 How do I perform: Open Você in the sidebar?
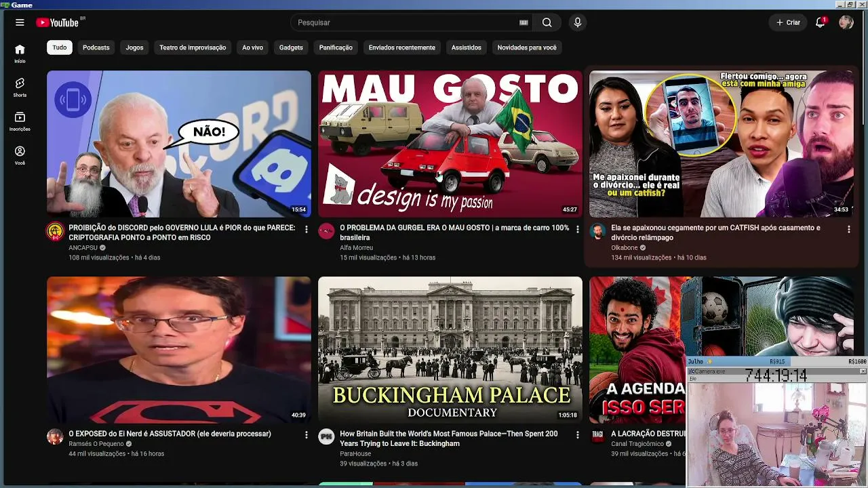pyautogui.click(x=20, y=155)
